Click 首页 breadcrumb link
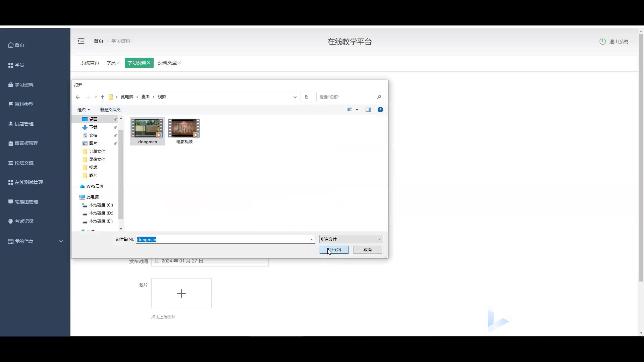Screen dimensions: 644x362 point(99,41)
